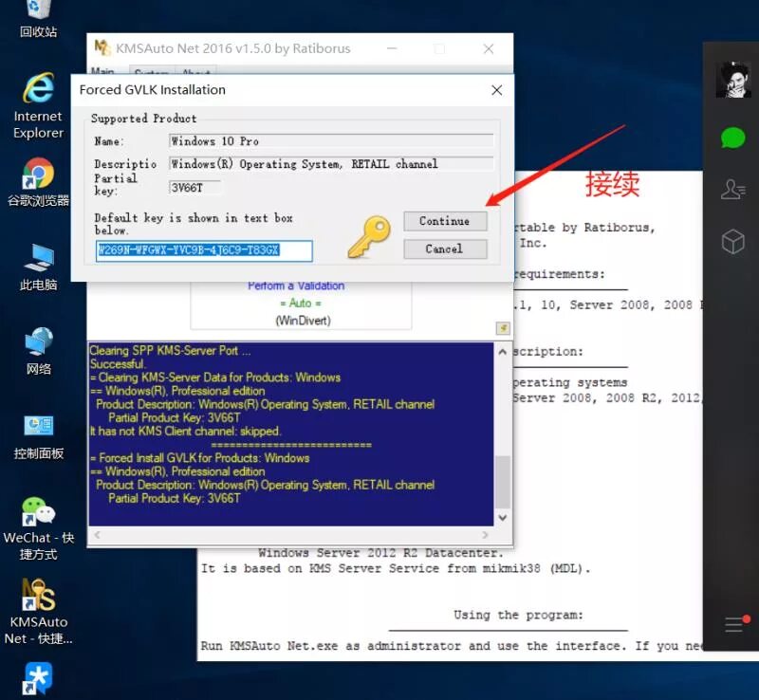
Task: Click the = Auto = mode label
Action: point(301,303)
